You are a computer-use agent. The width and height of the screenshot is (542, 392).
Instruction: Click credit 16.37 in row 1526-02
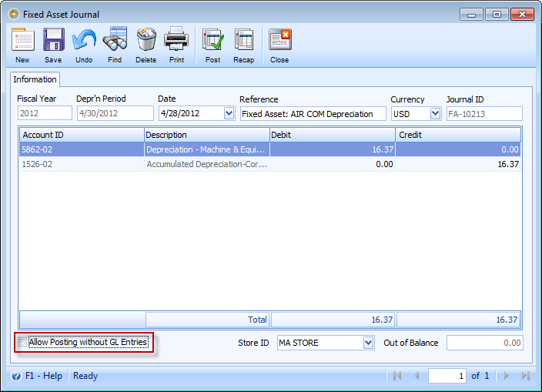(x=458, y=164)
